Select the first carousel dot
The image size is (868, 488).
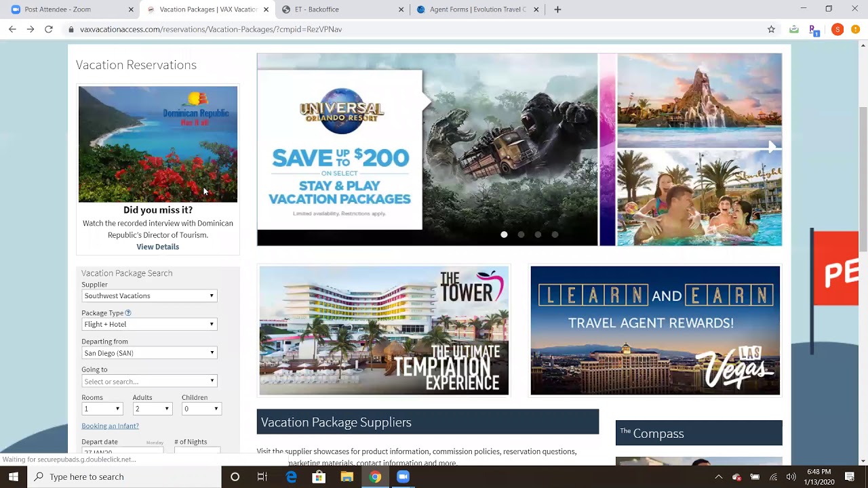[x=504, y=235]
